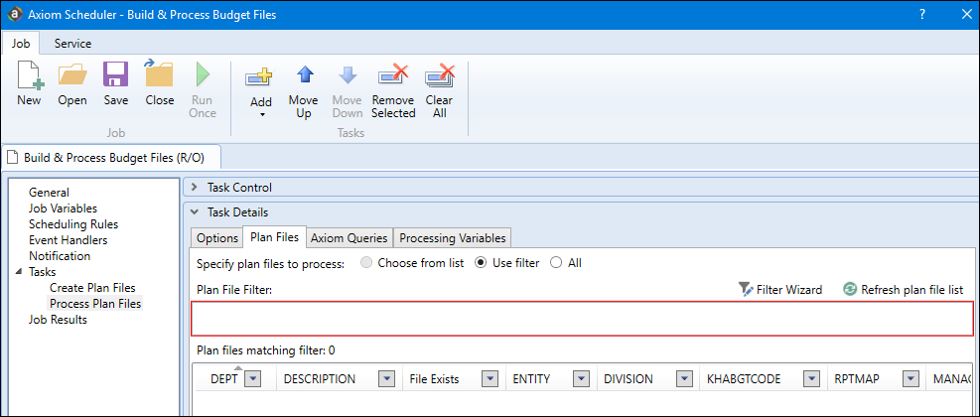Click the Plan File Filter text box
The height and width of the screenshot is (417, 980).
[x=582, y=319]
